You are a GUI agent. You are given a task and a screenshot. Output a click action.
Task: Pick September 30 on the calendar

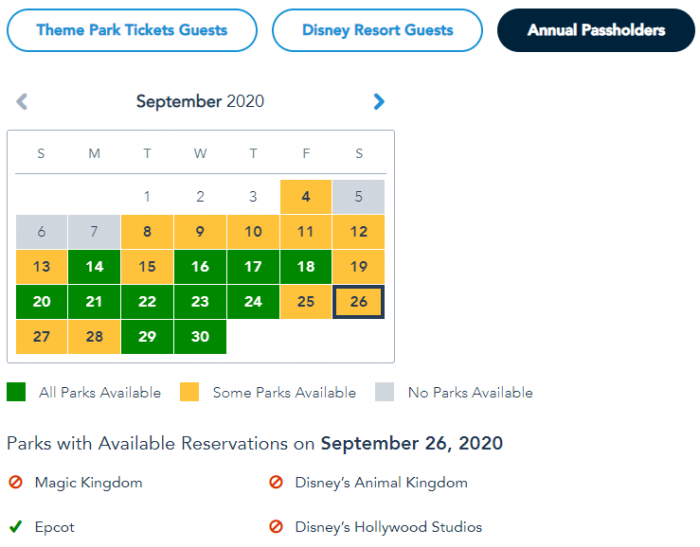point(200,337)
